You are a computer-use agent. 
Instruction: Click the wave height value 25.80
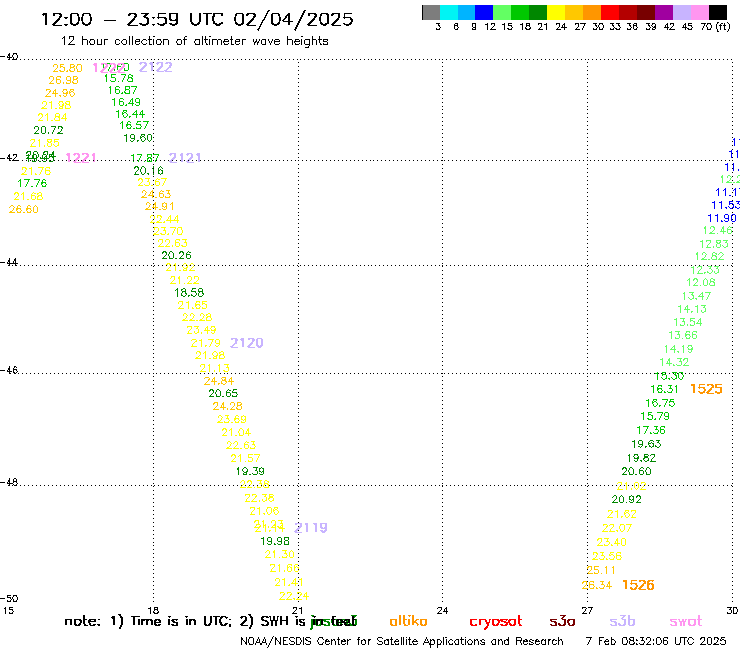coord(67,68)
